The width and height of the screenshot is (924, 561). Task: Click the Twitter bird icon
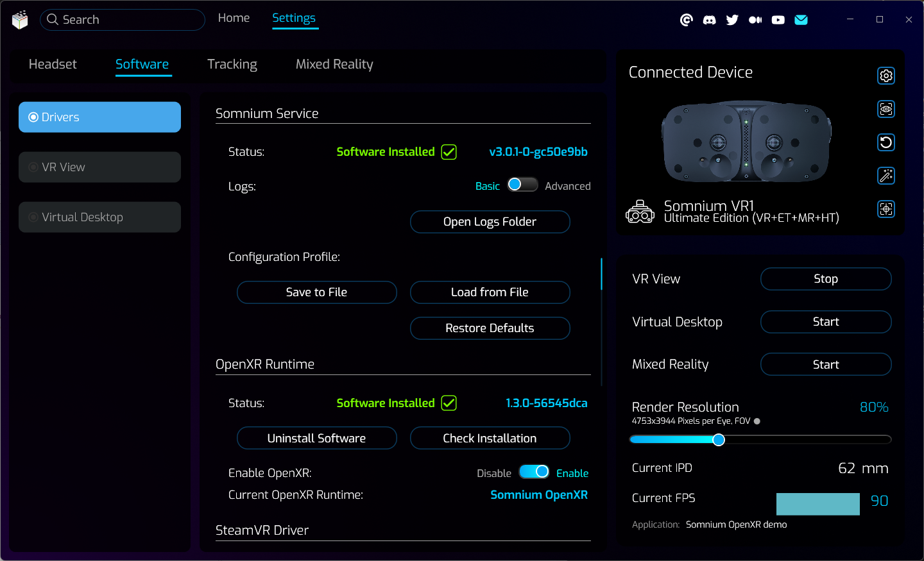(x=732, y=20)
